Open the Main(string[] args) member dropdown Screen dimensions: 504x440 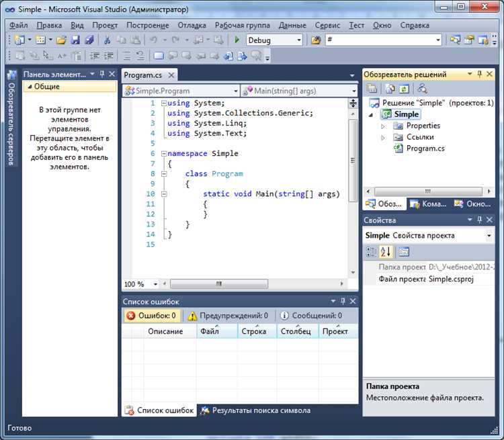[299, 91]
